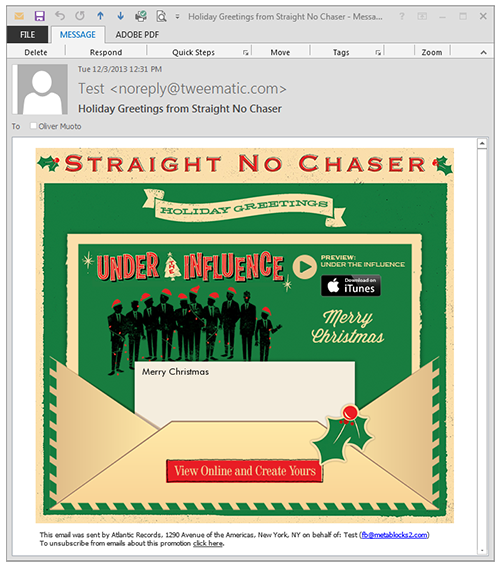Click the Undo arrow icon
500x568 pixels.
pyautogui.click(x=60, y=16)
